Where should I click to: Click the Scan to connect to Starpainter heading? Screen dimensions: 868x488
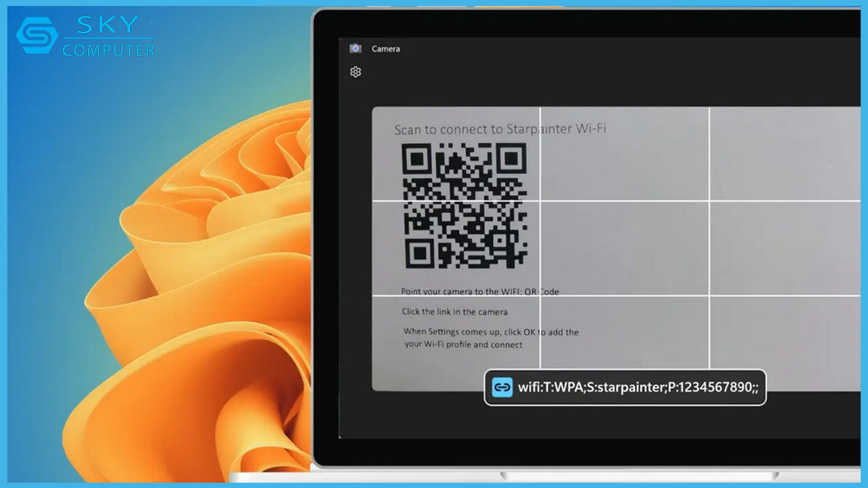[500, 128]
